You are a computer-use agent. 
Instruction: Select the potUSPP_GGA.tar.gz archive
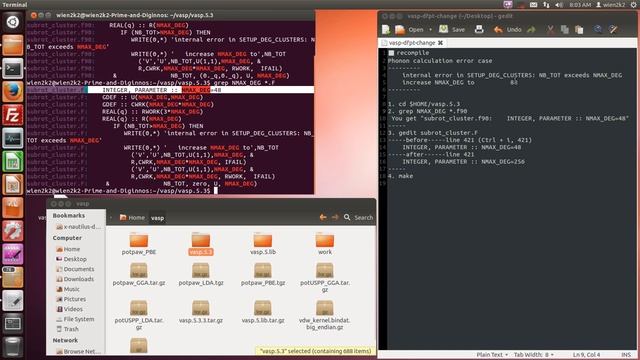coord(325,278)
